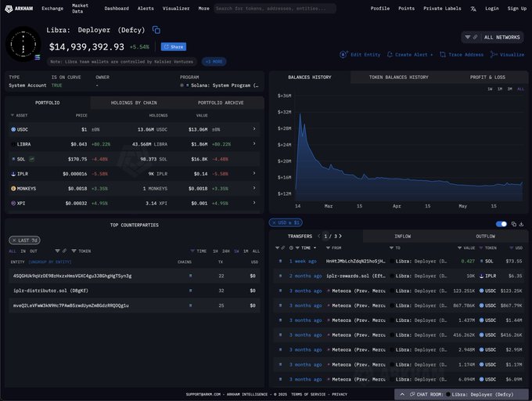
Task: Click the counterparties link filter icon
Action: click(64, 251)
